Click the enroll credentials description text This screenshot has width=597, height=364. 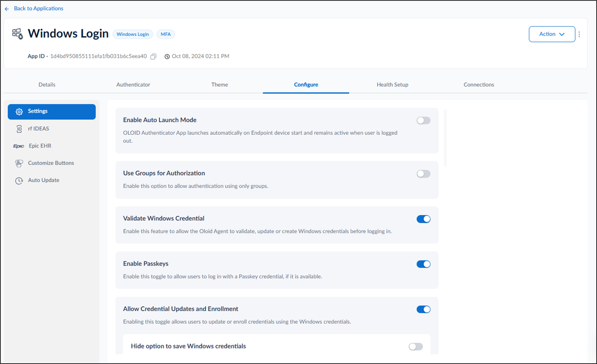click(237, 322)
